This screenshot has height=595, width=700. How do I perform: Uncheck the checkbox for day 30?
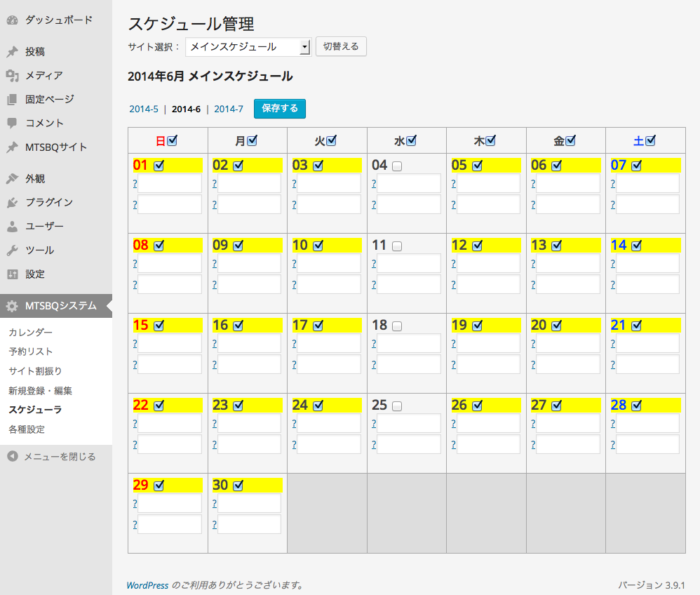coord(238,486)
